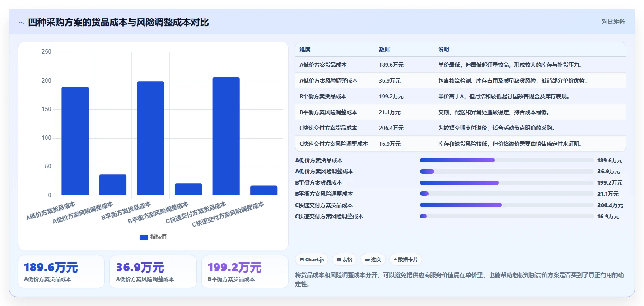The image size is (644, 306).
Task: Click the 199.2万元 value beside the progress bar
Action: (610, 183)
